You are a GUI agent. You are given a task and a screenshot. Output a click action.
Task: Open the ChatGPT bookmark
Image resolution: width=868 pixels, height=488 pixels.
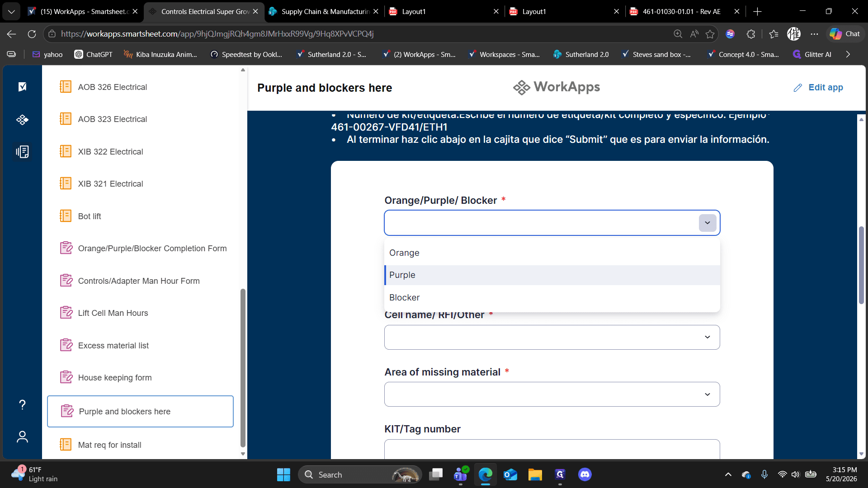(x=94, y=54)
